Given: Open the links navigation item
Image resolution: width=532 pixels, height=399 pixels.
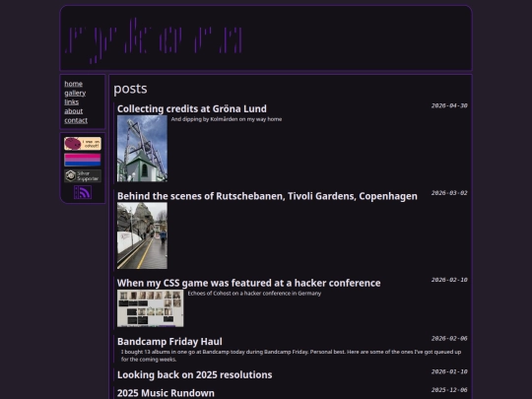Looking at the screenshot, I should pos(71,102).
